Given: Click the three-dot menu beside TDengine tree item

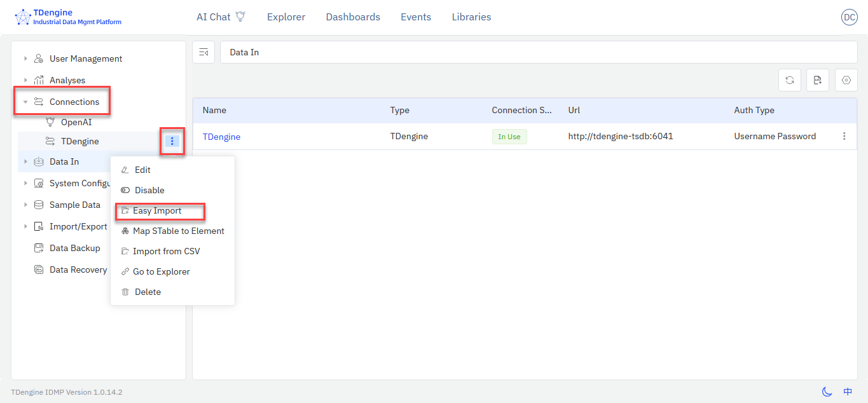Looking at the screenshot, I should 172,141.
